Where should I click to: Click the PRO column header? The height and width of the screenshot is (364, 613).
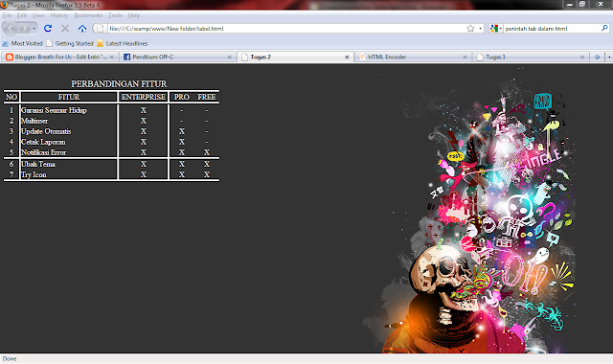pos(182,97)
